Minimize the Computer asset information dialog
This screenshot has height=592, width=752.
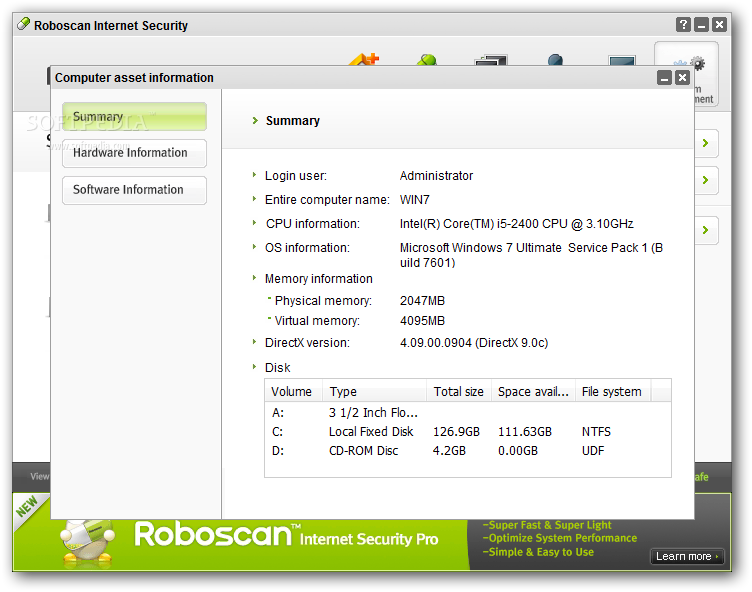[664, 78]
